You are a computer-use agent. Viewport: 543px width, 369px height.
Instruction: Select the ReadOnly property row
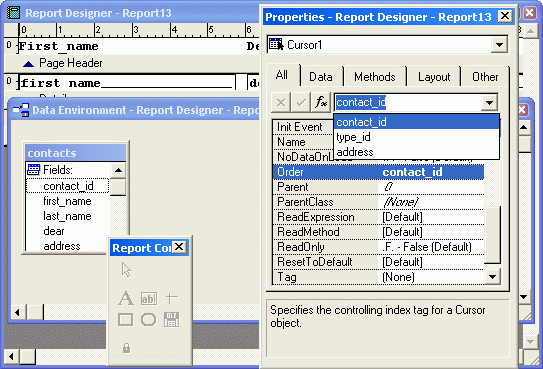click(379, 247)
